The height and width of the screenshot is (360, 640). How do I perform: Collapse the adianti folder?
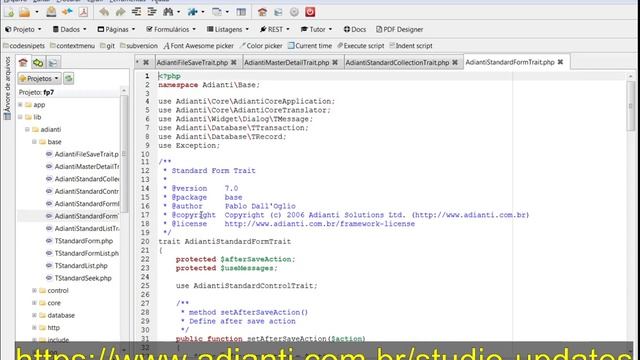(x=27, y=129)
